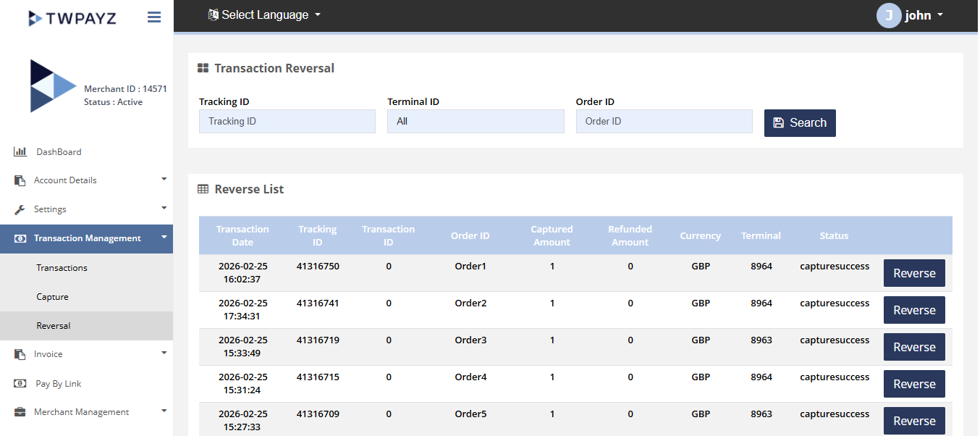Click the hamburger menu icon

[154, 17]
